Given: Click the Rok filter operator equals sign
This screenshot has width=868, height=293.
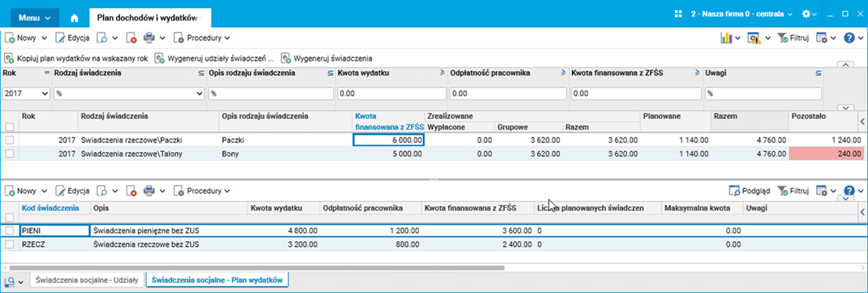Looking at the screenshot, I should pos(47,72).
